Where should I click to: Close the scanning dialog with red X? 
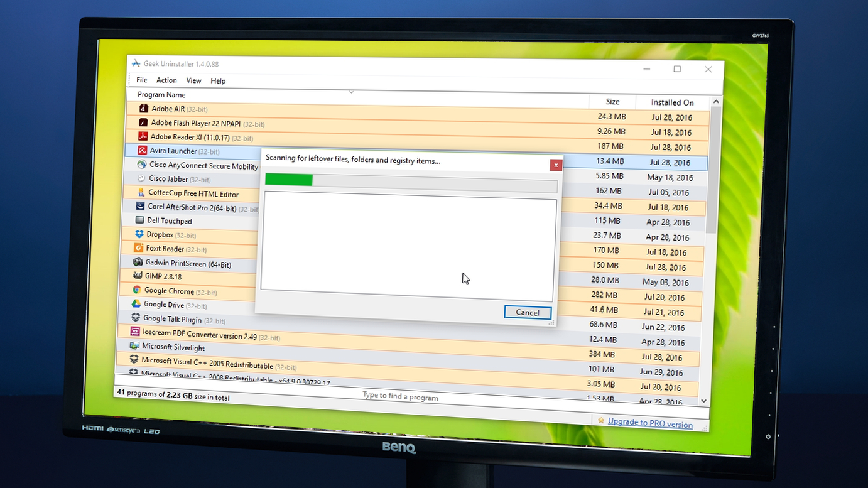(x=556, y=165)
